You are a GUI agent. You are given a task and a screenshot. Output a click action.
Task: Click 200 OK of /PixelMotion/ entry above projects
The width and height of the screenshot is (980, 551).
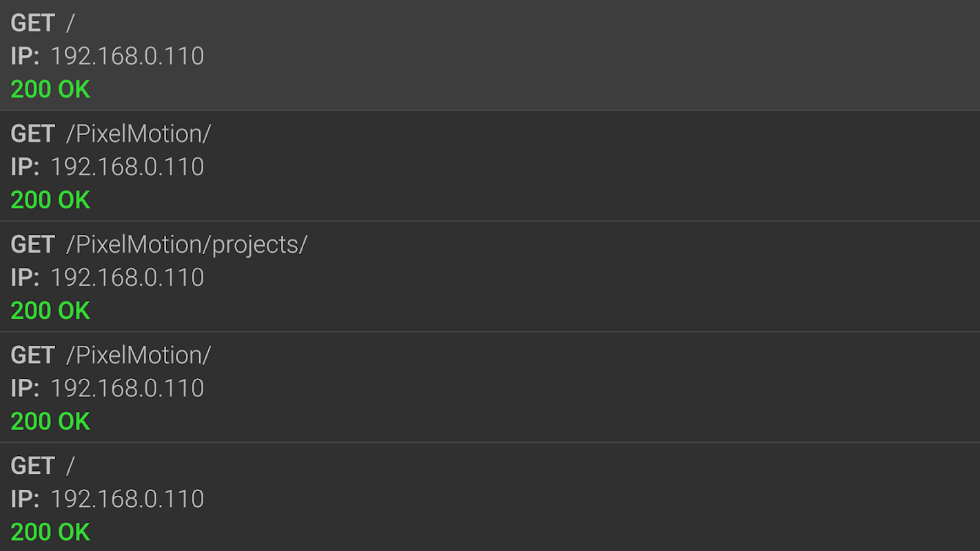[50, 200]
